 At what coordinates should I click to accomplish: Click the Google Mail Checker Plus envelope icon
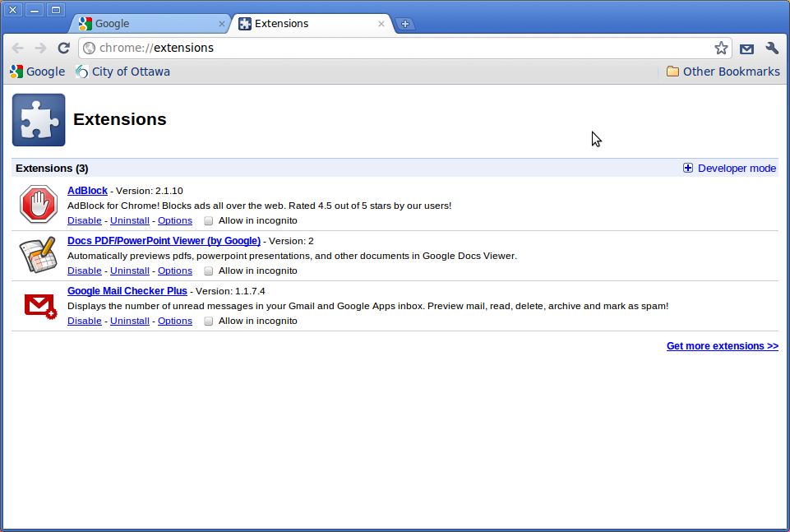click(x=40, y=306)
